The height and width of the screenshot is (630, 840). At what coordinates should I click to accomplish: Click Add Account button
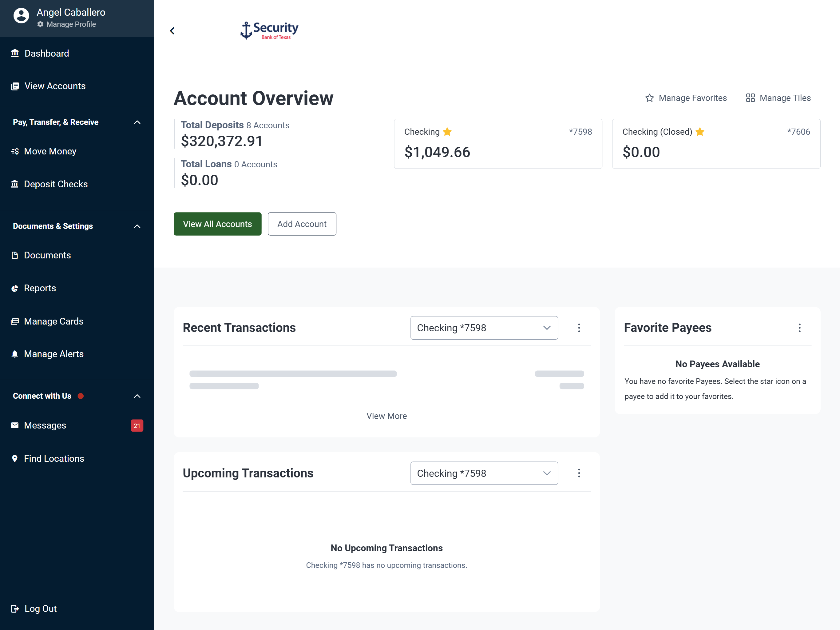coord(302,224)
